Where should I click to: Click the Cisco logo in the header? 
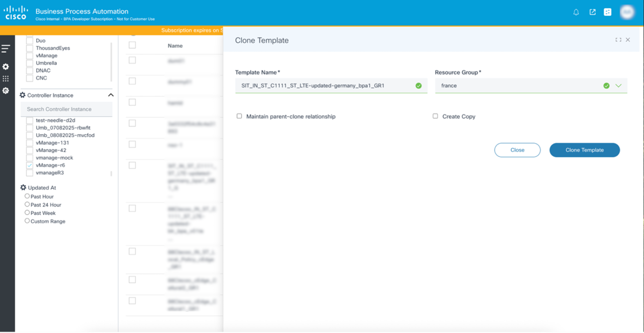(x=16, y=12)
